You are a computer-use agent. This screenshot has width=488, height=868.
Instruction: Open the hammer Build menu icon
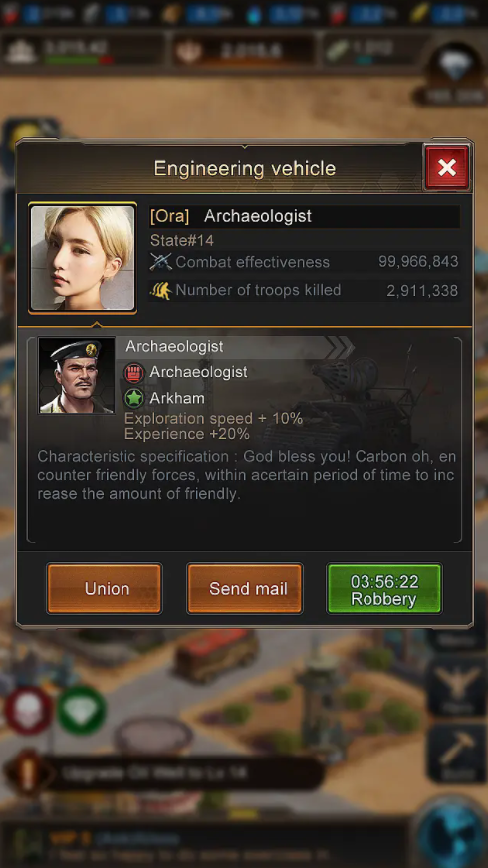tap(457, 752)
